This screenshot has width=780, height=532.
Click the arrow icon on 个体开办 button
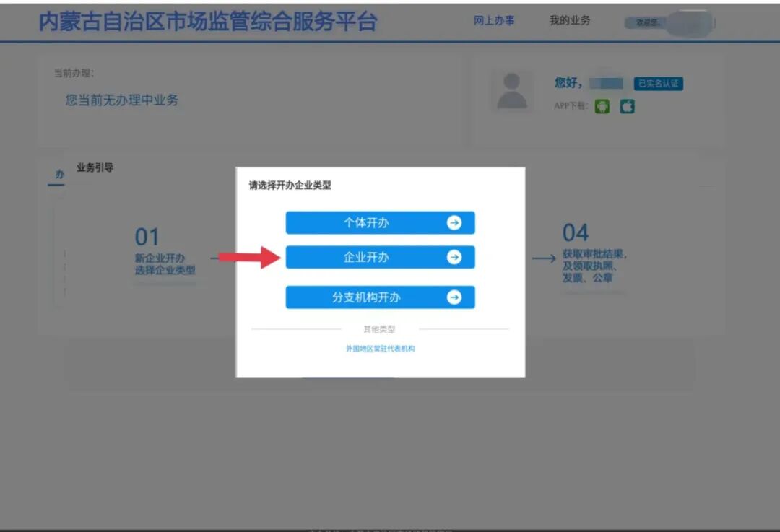coord(454,223)
